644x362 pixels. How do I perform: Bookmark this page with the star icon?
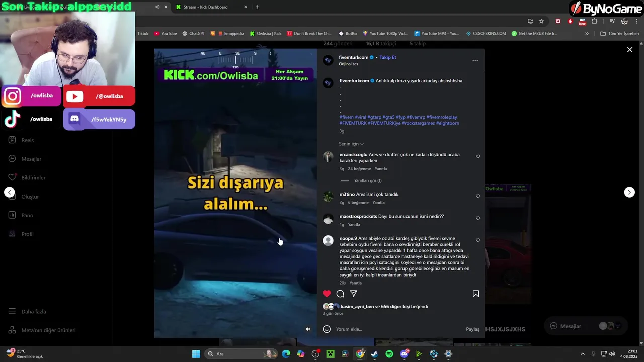point(541,21)
